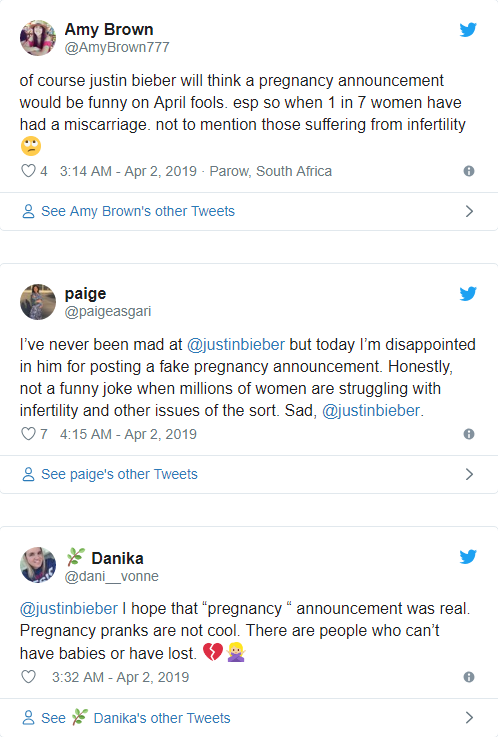
Task: Open info icon on Danika's tweet
Action: point(469,677)
